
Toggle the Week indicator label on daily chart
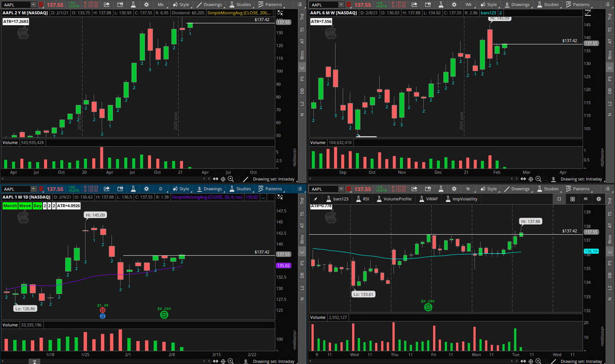tap(25, 205)
